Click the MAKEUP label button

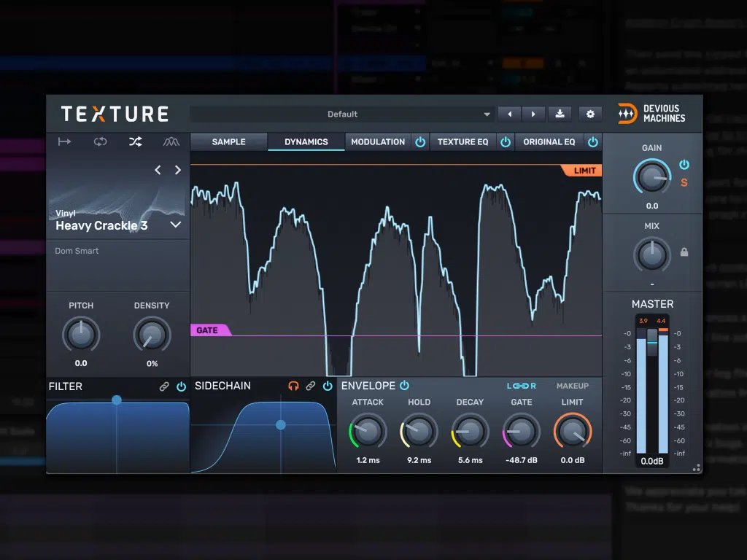click(x=572, y=386)
